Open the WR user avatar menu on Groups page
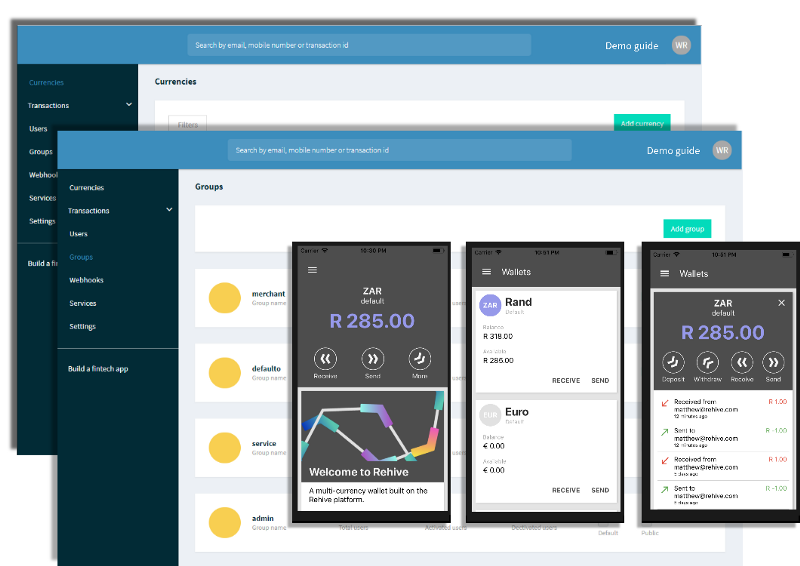The height and width of the screenshot is (566, 800). 722,150
